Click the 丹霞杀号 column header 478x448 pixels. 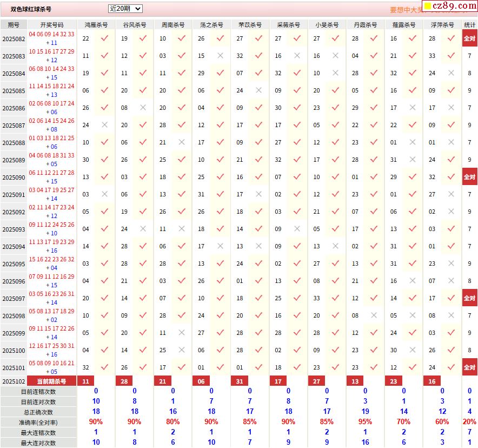365,25
